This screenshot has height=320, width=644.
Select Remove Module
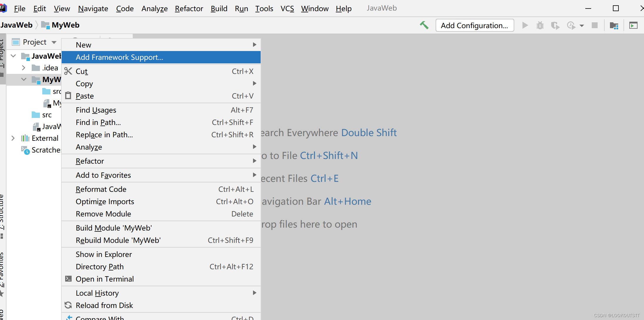pos(161,214)
